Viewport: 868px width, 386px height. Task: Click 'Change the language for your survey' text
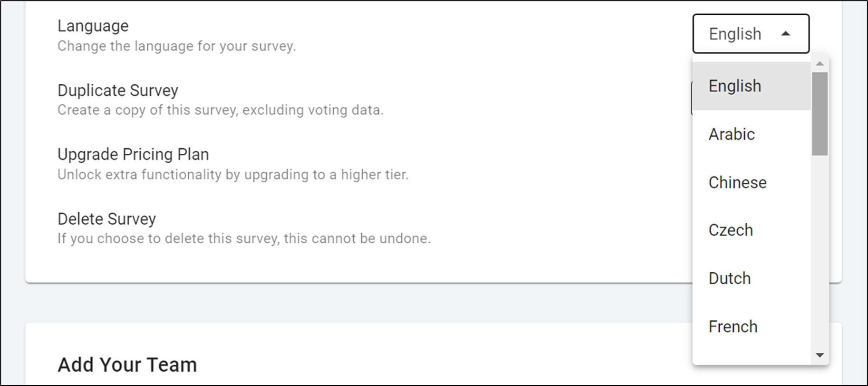[x=176, y=46]
